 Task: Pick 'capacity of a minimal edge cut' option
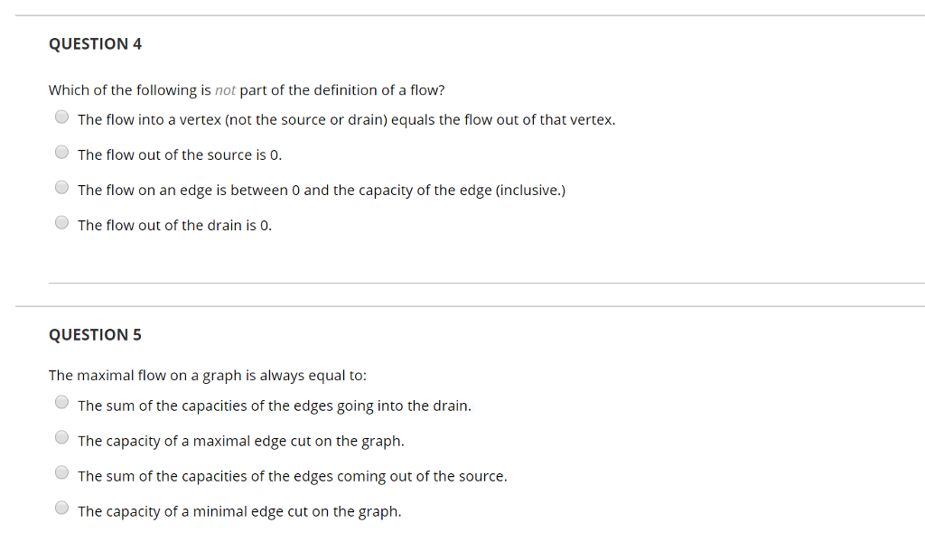[61, 507]
